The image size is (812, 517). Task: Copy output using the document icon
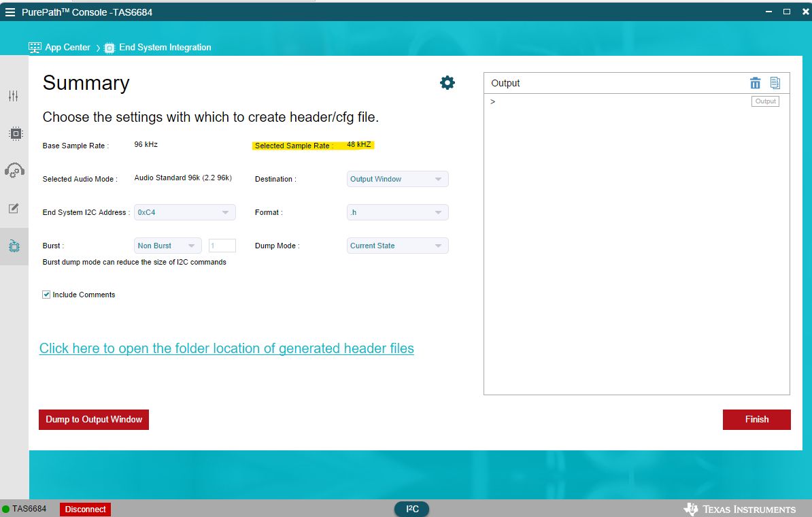click(775, 83)
